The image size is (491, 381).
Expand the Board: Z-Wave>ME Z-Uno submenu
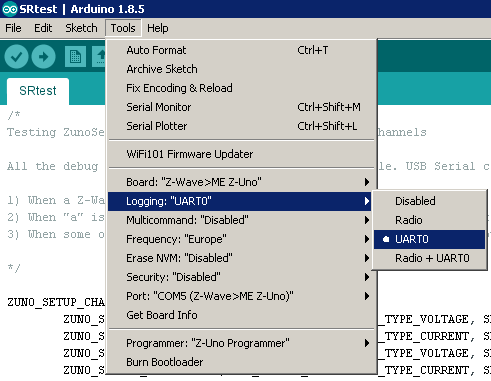click(241, 182)
